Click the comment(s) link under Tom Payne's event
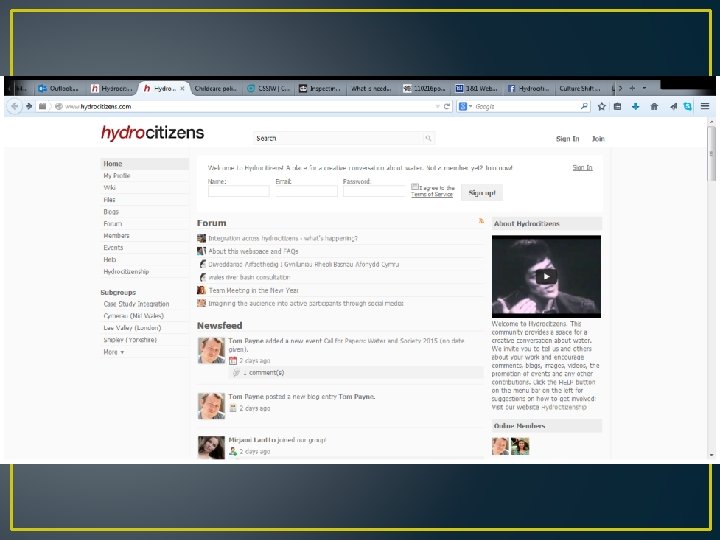 (264, 372)
